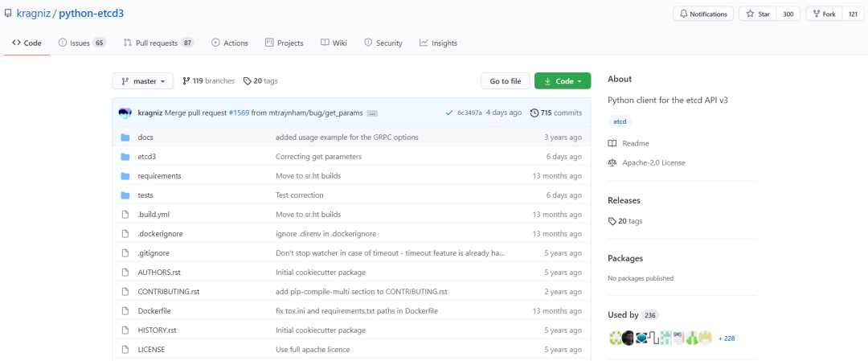Click the fork count 121
This screenshot has width=868, height=361.
(x=853, y=14)
